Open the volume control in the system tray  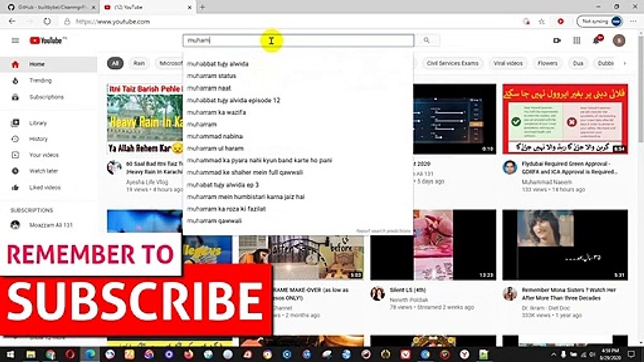[x=593, y=354]
